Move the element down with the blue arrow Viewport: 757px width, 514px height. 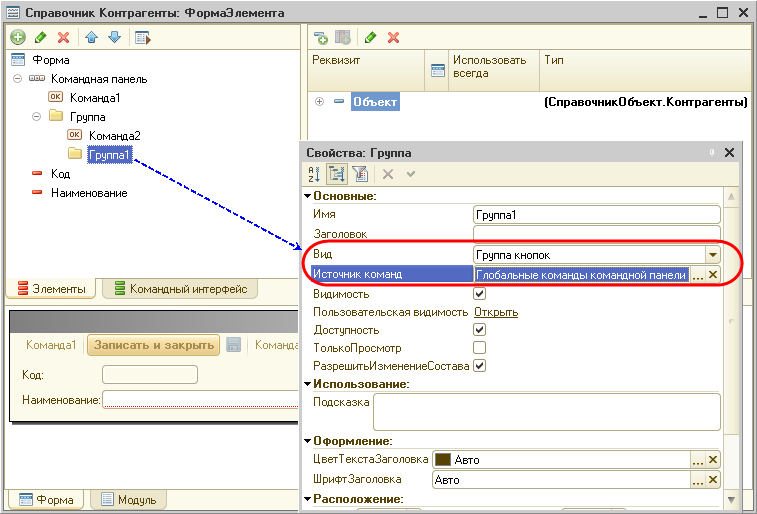coord(113,38)
